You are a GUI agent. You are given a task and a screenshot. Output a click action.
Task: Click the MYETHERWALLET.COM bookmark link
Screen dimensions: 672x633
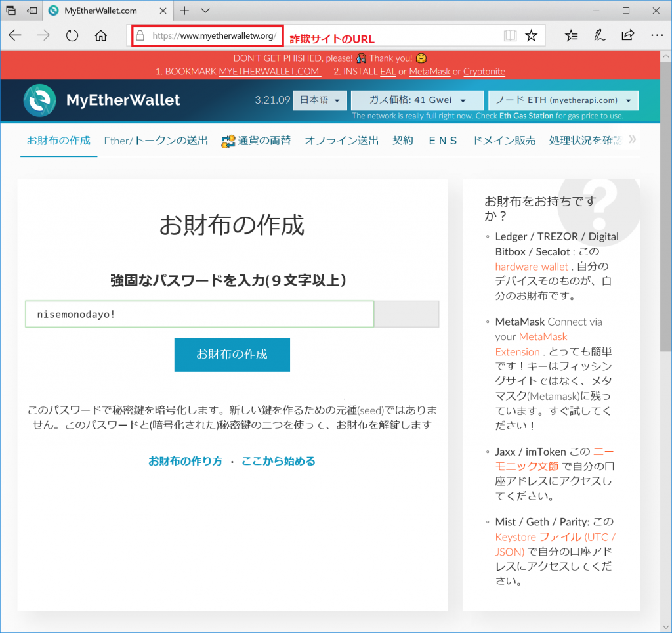click(x=270, y=71)
